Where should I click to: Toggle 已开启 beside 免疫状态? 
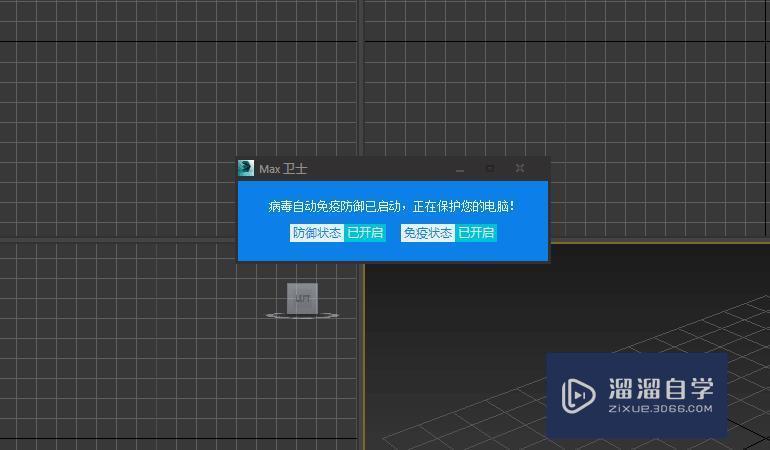(x=476, y=232)
